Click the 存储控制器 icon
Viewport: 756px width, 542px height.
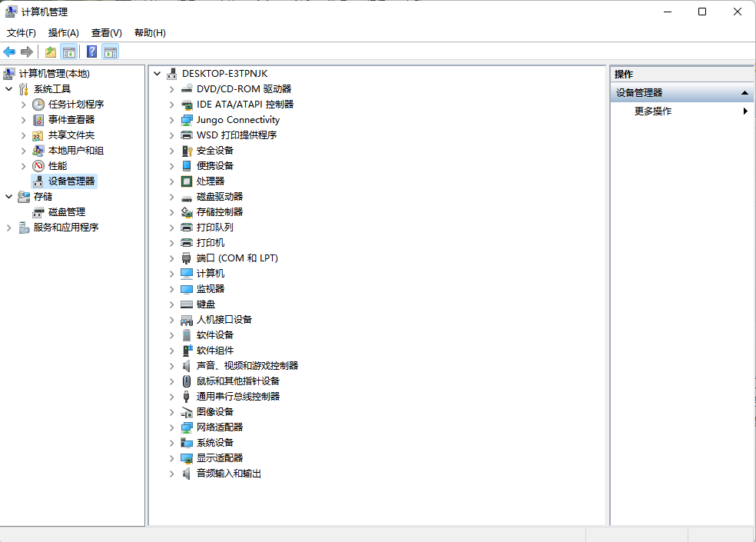click(x=187, y=212)
